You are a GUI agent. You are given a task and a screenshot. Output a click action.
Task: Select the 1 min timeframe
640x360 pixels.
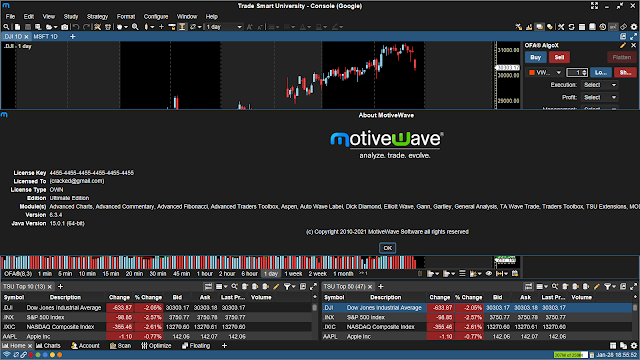click(45, 273)
